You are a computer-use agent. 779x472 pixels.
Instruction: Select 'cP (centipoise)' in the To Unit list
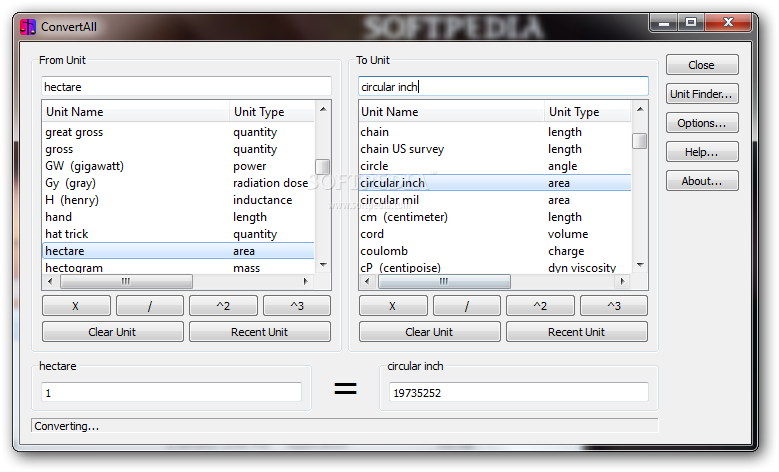495,267
